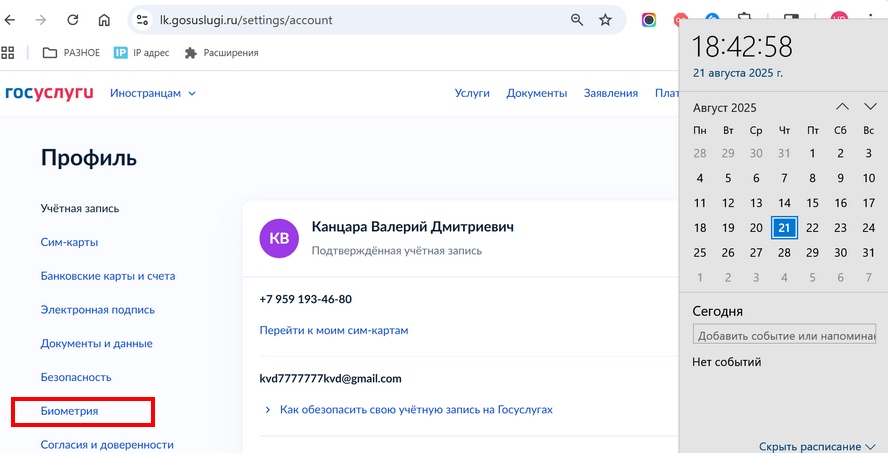Reload the page with refresh icon

pyautogui.click(x=72, y=20)
